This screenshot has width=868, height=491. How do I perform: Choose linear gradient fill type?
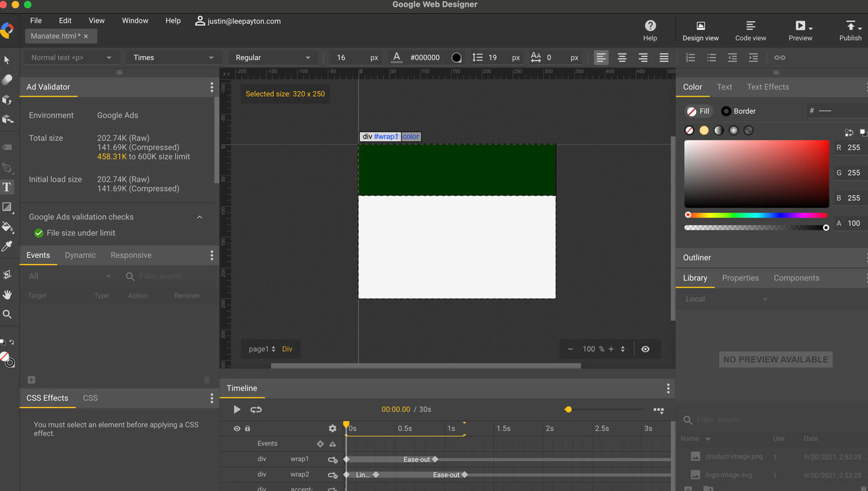click(719, 130)
